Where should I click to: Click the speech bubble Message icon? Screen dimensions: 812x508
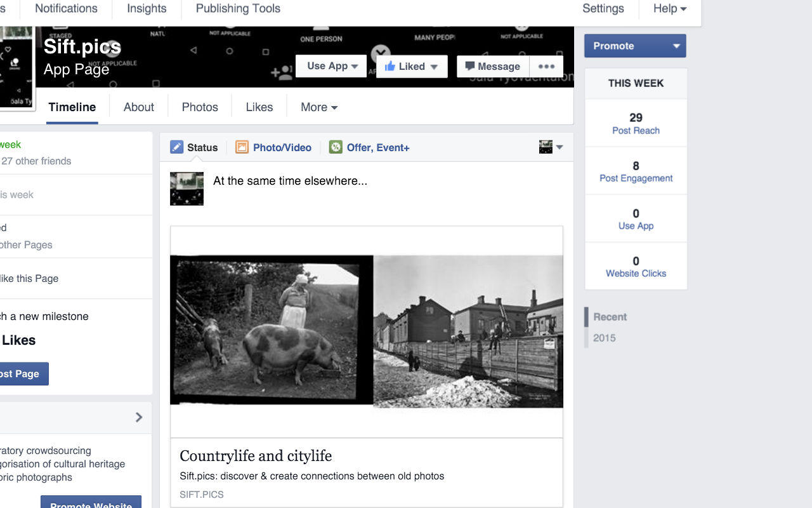coord(469,66)
